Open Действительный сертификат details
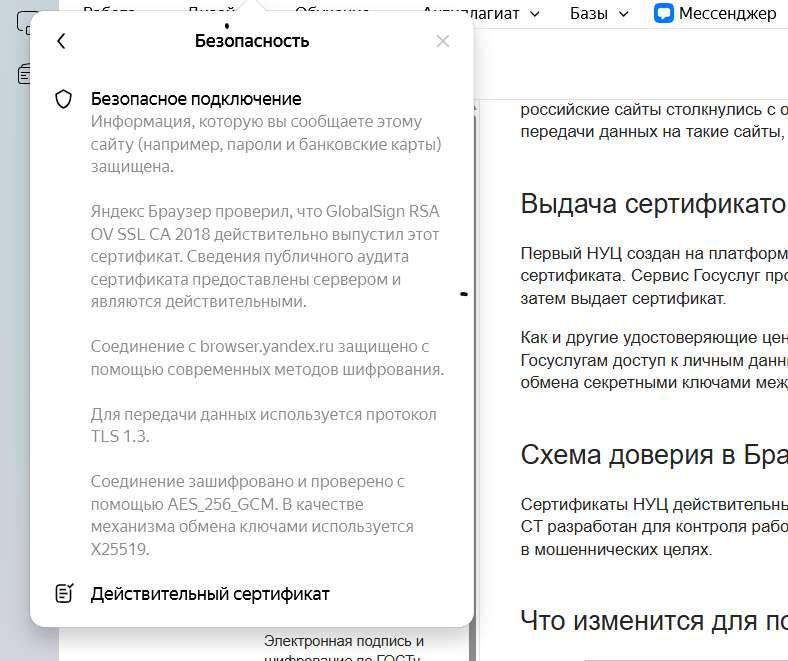The height and width of the screenshot is (661, 788). point(210,594)
